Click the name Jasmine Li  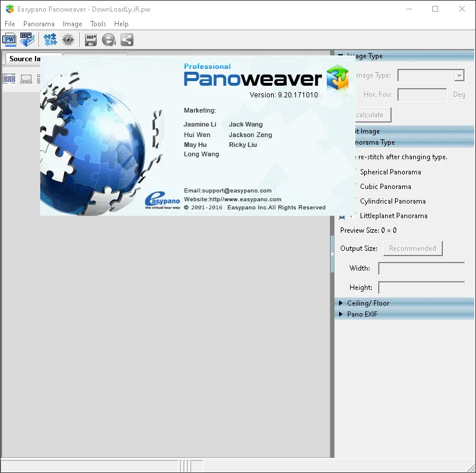click(200, 124)
